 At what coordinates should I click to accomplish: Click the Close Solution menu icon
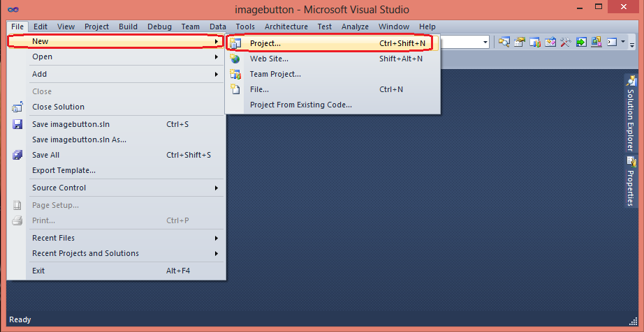(x=17, y=107)
